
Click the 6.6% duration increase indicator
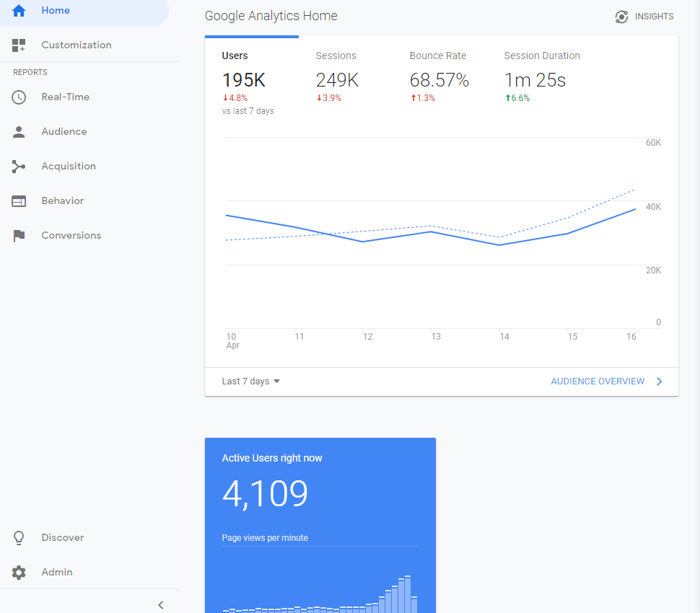coord(517,98)
